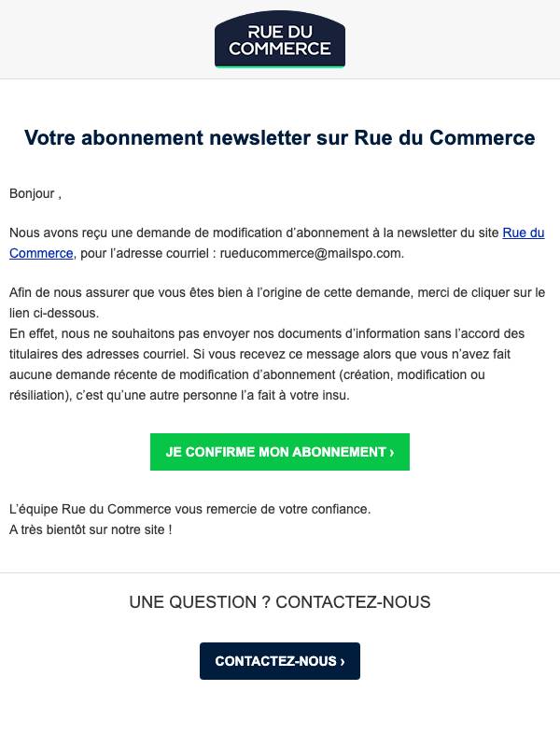560x747 pixels.
Task: Click the "L'équipe Rue du Commerce vous remercie" line
Action: (190, 509)
